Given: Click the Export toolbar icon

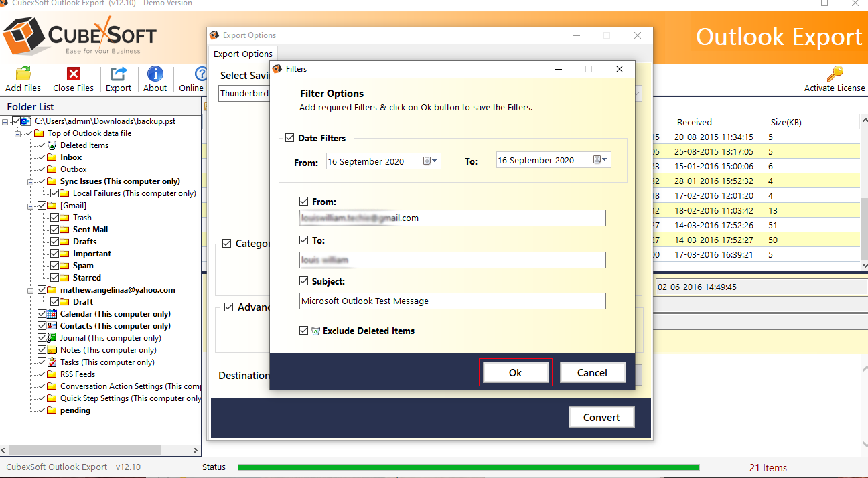Looking at the screenshot, I should (119, 74).
